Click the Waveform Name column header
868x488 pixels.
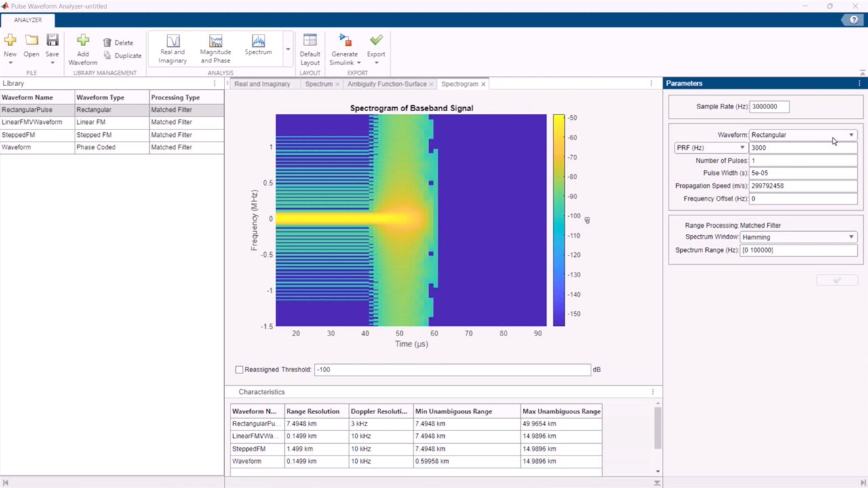click(x=37, y=97)
